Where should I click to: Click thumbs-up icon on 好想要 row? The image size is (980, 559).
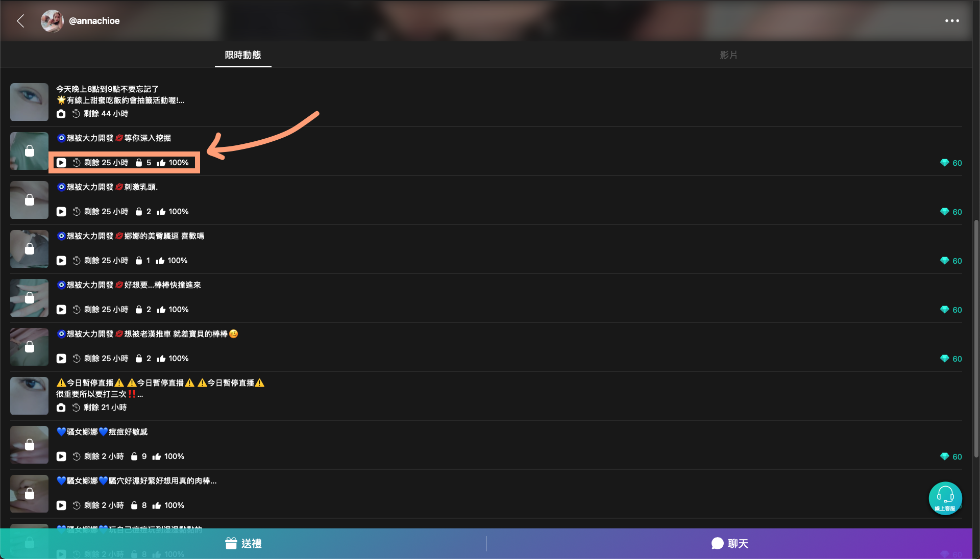point(161,310)
